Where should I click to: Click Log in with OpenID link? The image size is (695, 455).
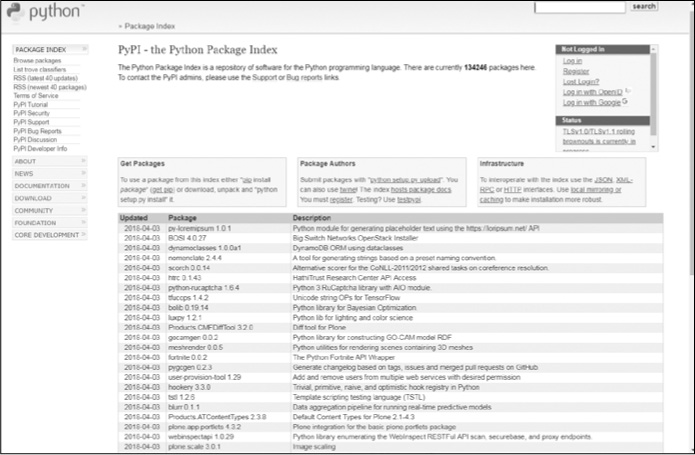click(x=593, y=92)
